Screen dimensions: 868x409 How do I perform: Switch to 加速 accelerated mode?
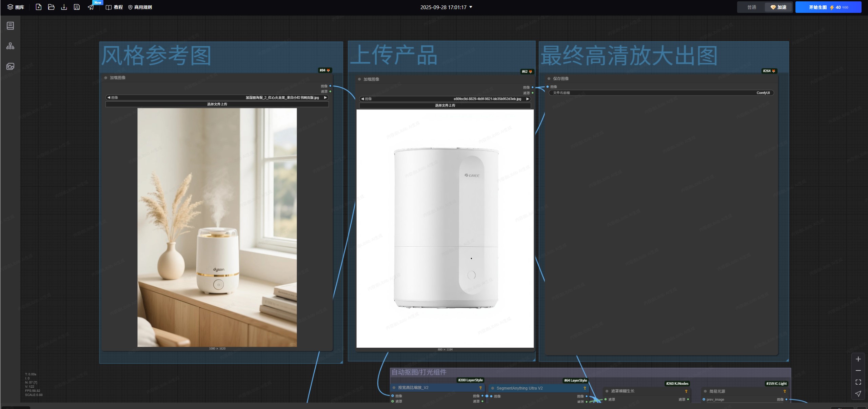(x=778, y=7)
